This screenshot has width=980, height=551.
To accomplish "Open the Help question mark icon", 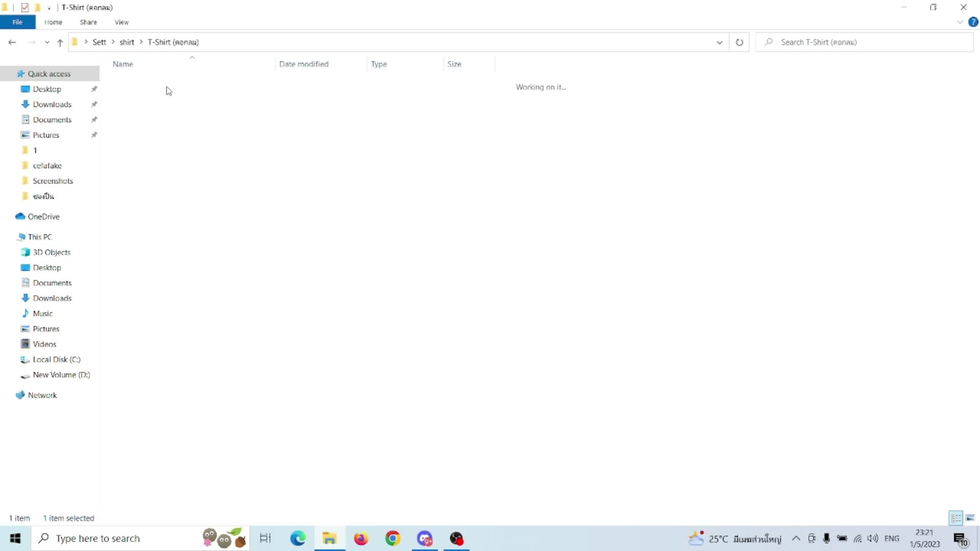I will click(x=973, y=22).
